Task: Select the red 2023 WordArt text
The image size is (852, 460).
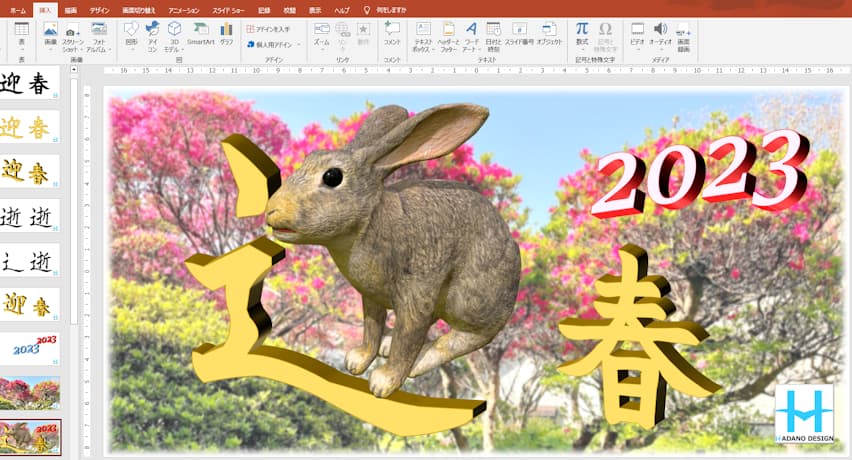Action: point(701,174)
